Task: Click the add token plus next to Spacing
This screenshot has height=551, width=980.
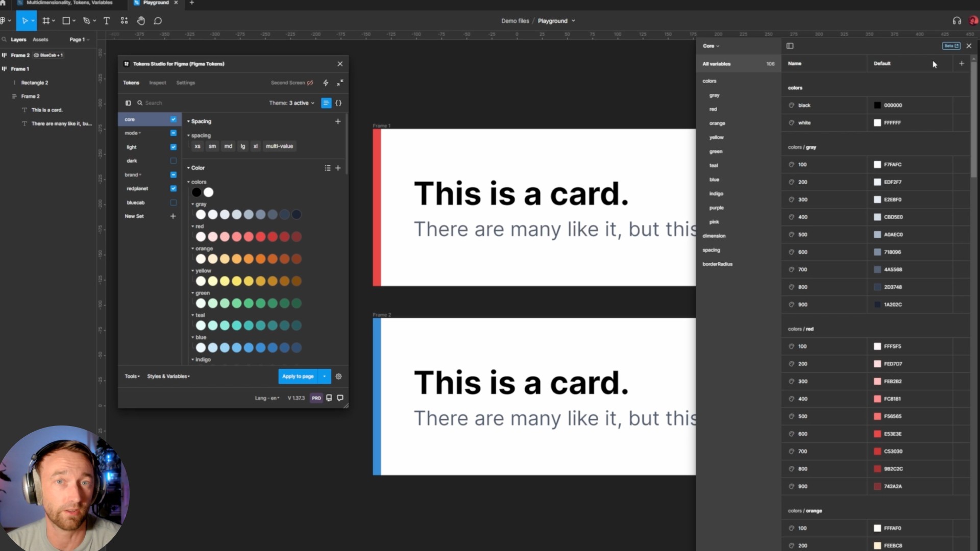Action: 338,121
